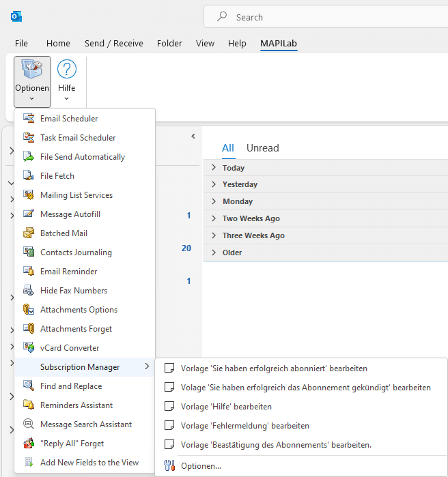Click the tools icon beside Optionen... in submenu
The height and width of the screenshot is (477, 448).
tap(169, 465)
